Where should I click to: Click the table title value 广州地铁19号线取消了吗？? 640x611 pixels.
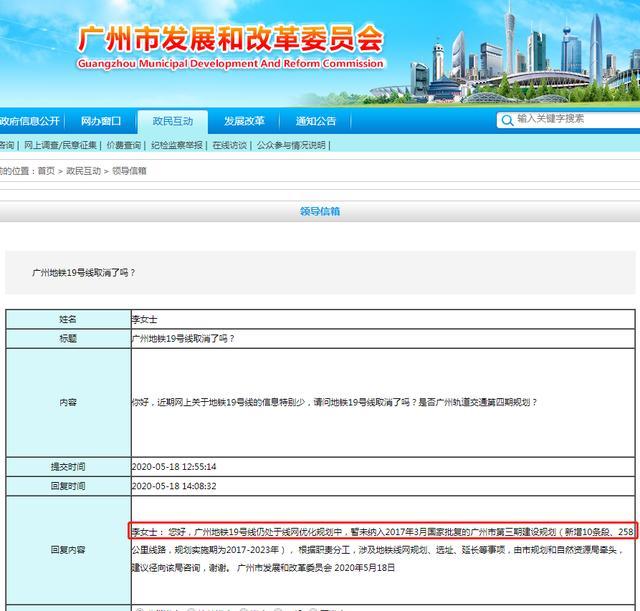coord(183,338)
